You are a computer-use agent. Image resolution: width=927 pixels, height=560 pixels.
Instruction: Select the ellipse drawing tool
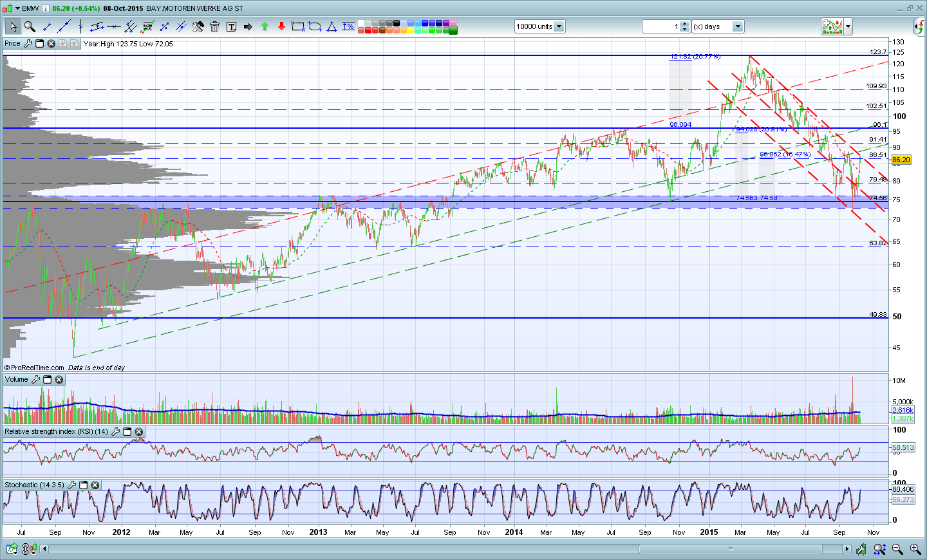click(315, 26)
